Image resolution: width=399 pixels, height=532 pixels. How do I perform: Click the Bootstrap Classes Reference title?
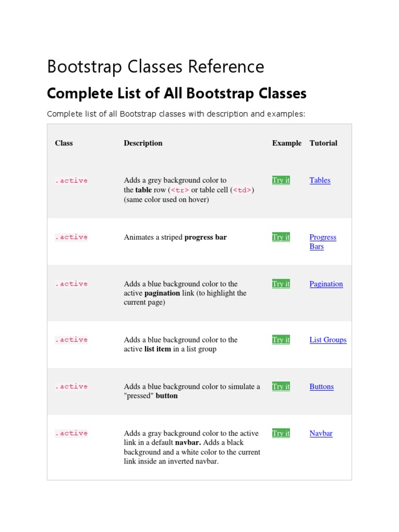pyautogui.click(x=156, y=67)
